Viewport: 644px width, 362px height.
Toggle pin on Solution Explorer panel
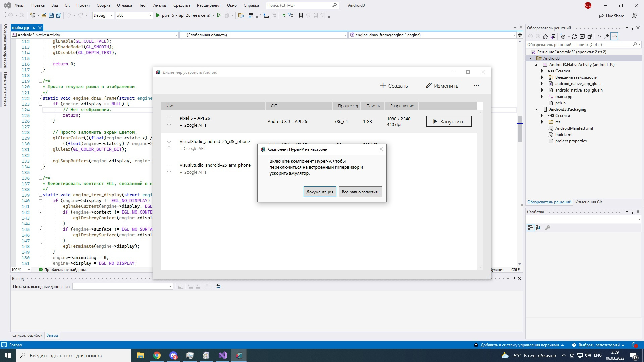tap(633, 28)
